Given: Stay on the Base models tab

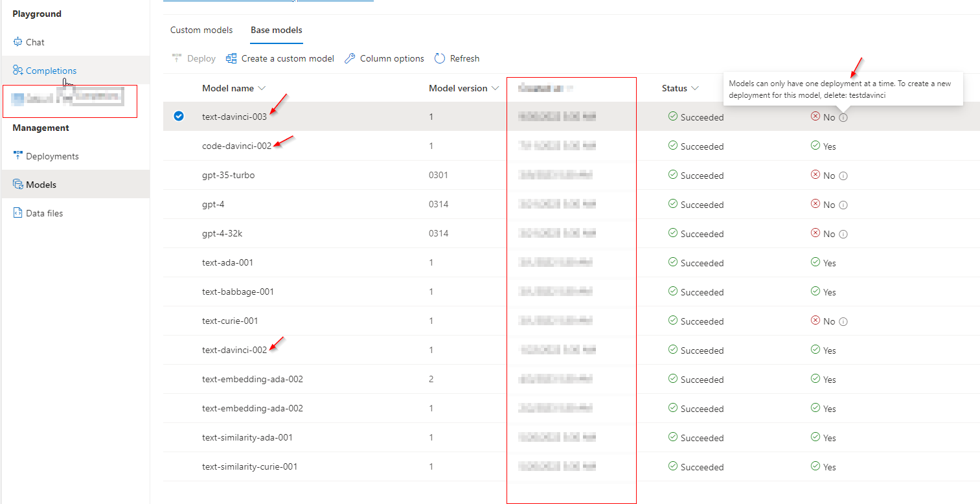Looking at the screenshot, I should [x=276, y=30].
